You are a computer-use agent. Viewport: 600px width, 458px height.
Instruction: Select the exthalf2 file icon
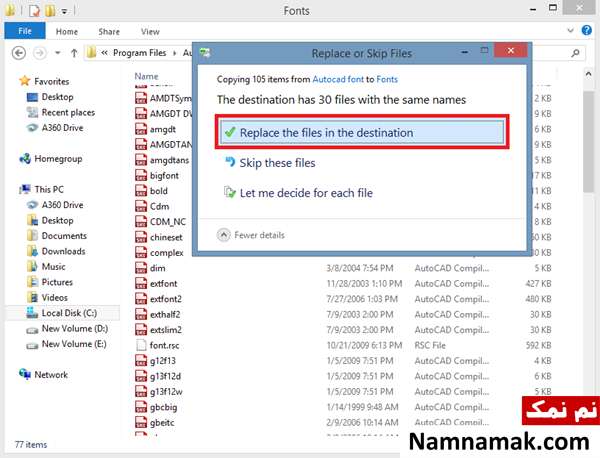[x=141, y=314]
